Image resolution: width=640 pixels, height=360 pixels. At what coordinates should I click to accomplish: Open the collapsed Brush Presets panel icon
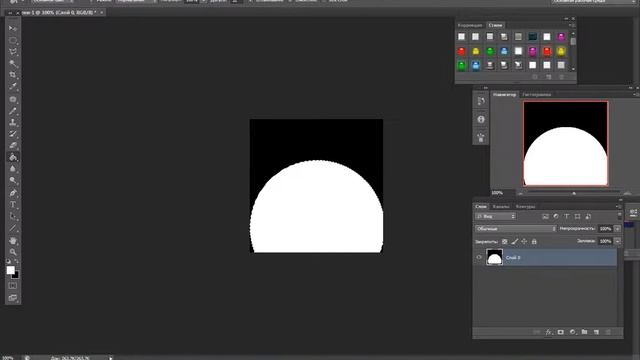481,138
